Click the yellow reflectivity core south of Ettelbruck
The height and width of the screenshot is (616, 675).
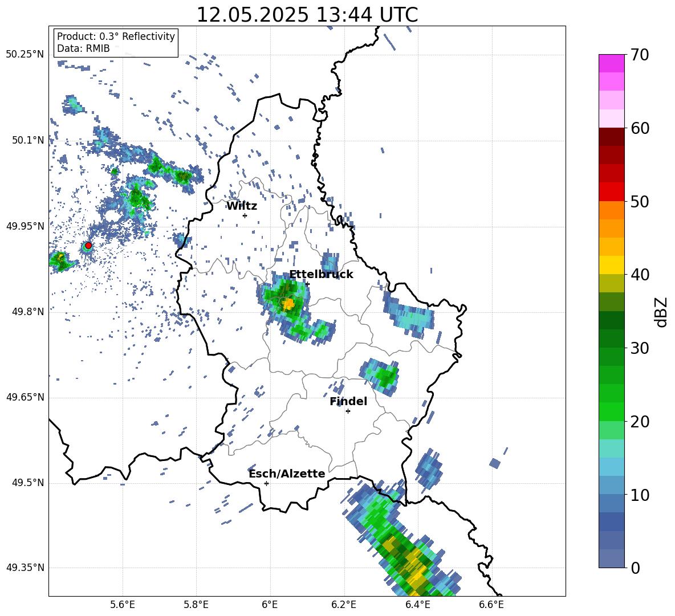pos(289,304)
